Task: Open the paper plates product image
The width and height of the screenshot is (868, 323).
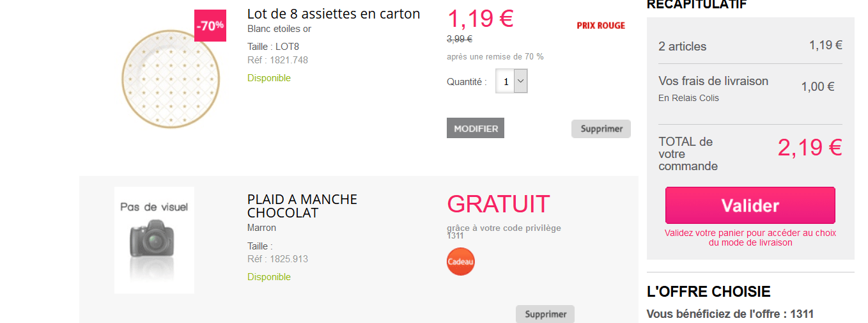Action: coord(171,79)
